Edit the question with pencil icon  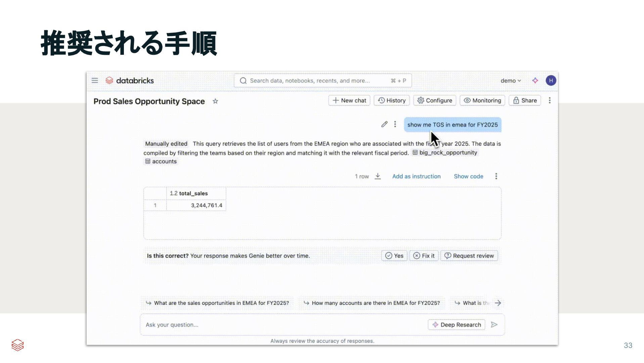(384, 124)
